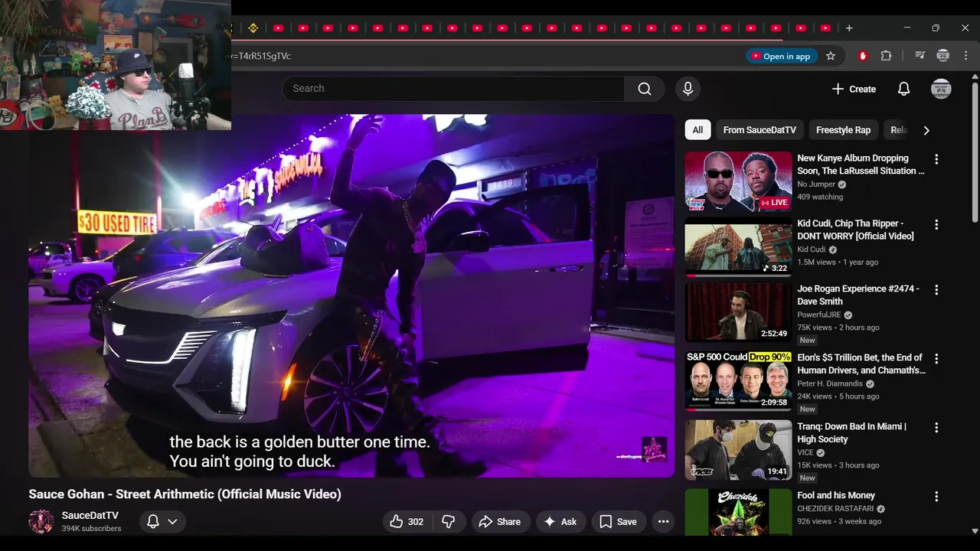Expand subscription options chevron
980x551 pixels.
[x=172, y=521]
